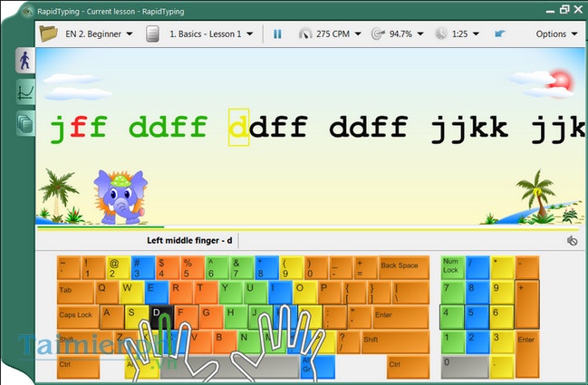Open the walking man lesson mode tab
Screen dimensions: 588x385
[24, 61]
